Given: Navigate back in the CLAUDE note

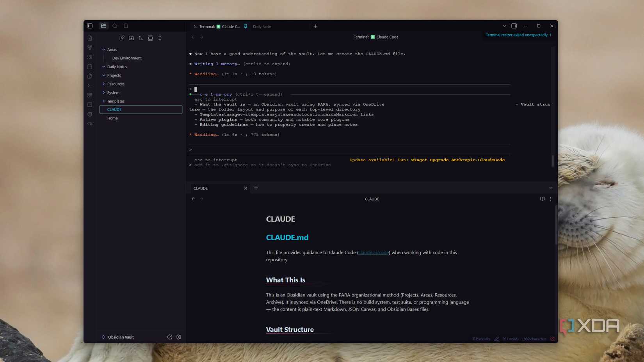Looking at the screenshot, I should pos(193,199).
